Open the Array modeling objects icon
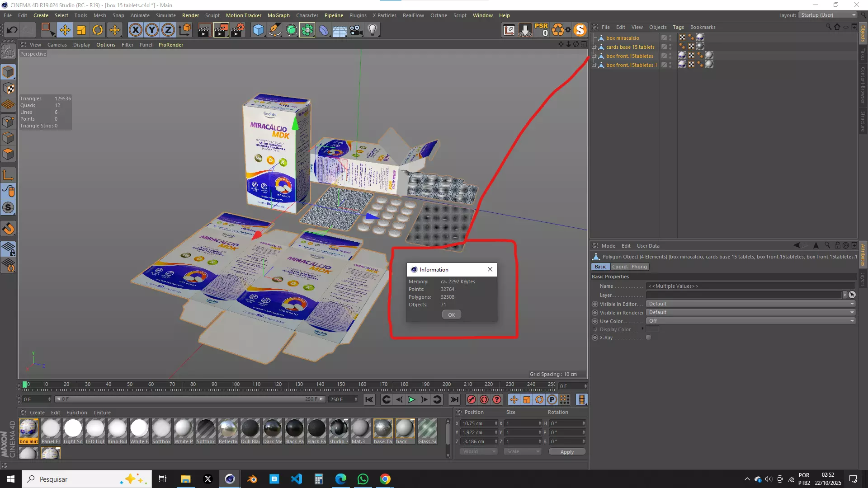The height and width of the screenshot is (488, 868). 307,30
